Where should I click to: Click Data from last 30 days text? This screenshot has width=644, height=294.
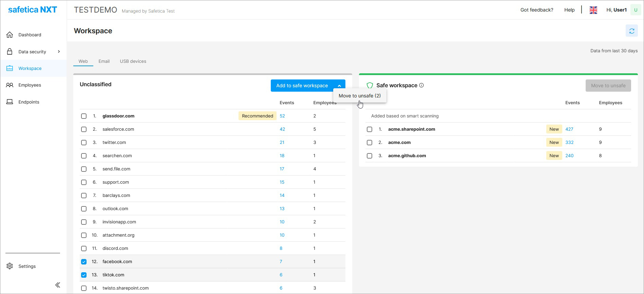614,51
